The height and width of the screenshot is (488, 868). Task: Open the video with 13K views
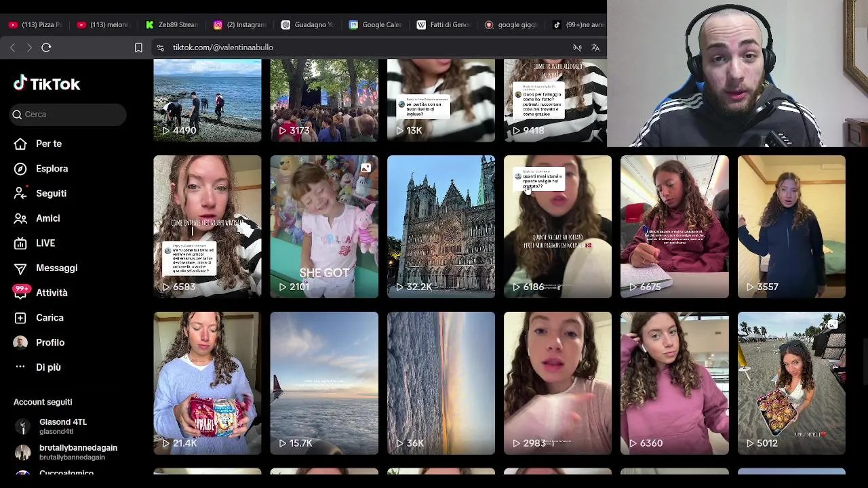(x=441, y=100)
